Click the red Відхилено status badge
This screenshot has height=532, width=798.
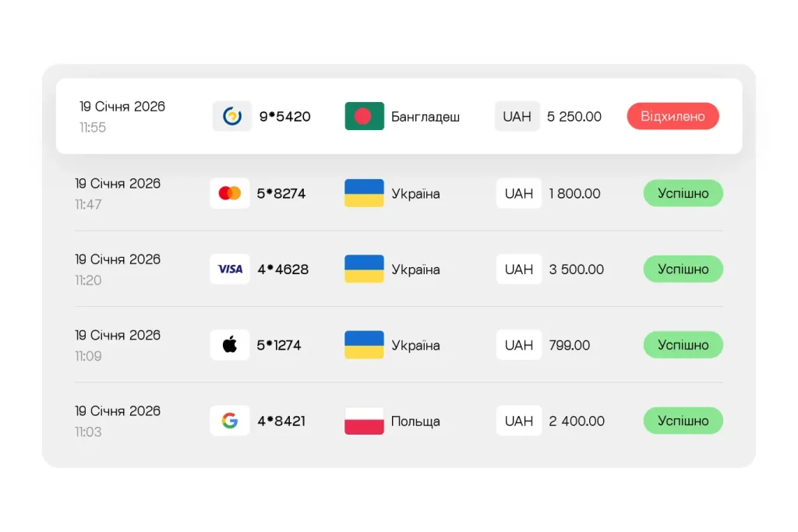point(673,117)
